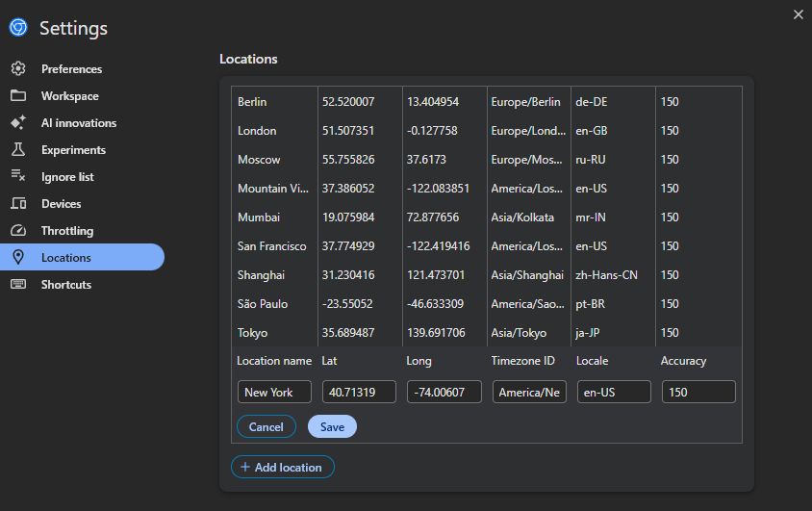Click the Ignore list icon
The height and width of the screenshot is (511, 812).
pyautogui.click(x=18, y=176)
